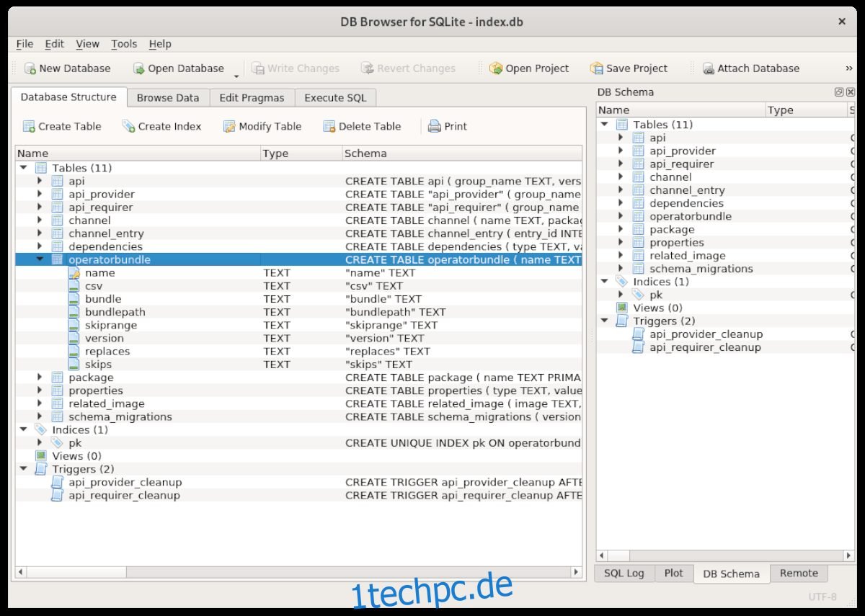
Task: Click the package table icon in DB Schema panel
Action: (638, 229)
